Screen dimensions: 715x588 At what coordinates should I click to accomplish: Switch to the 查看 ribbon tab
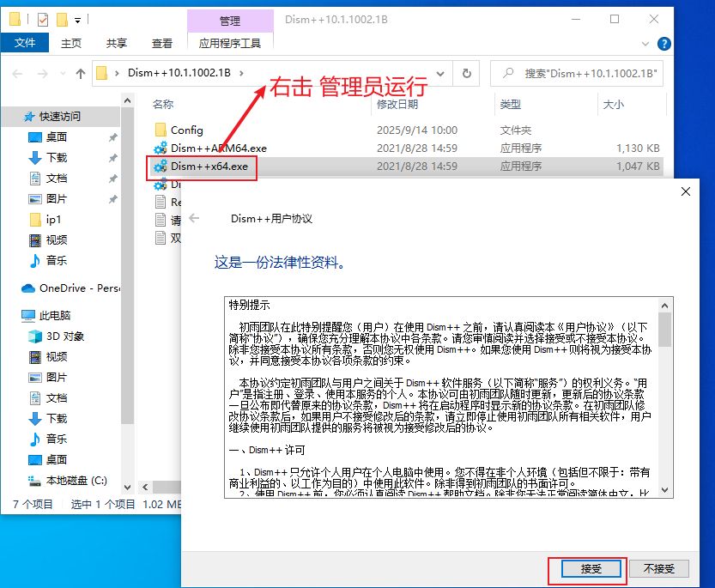point(162,43)
